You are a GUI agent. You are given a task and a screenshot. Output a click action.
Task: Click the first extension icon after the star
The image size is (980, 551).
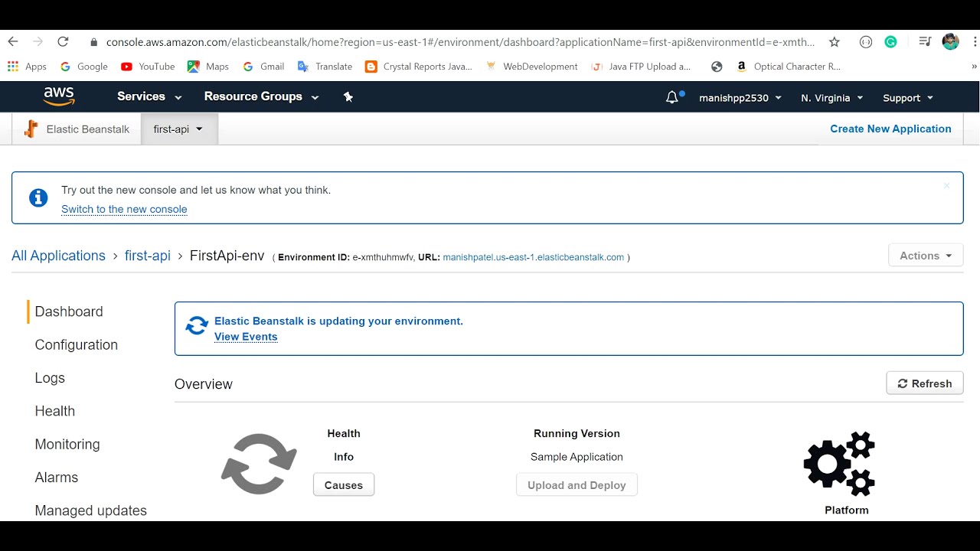pos(866,42)
